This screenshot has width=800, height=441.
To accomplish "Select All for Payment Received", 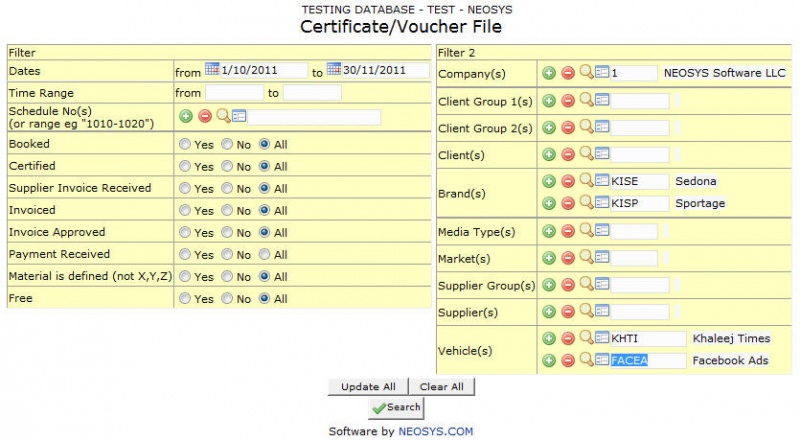I will click(264, 254).
